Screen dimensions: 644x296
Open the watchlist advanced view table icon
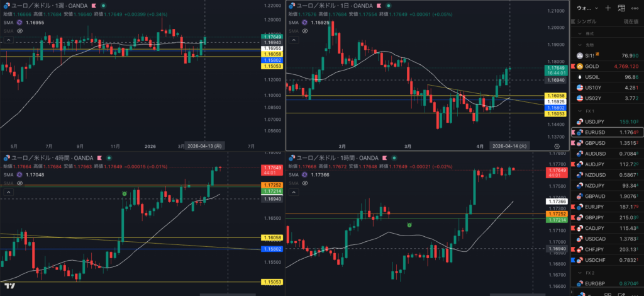pos(621,8)
